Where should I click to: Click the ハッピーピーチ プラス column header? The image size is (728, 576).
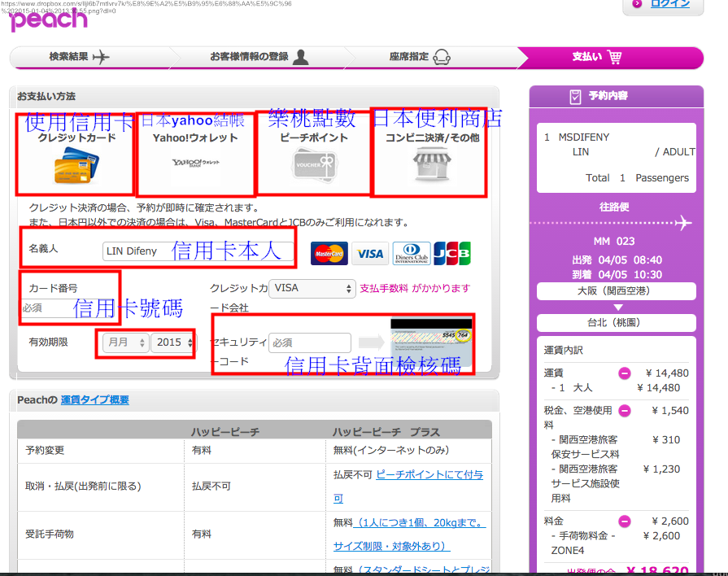[386, 433]
